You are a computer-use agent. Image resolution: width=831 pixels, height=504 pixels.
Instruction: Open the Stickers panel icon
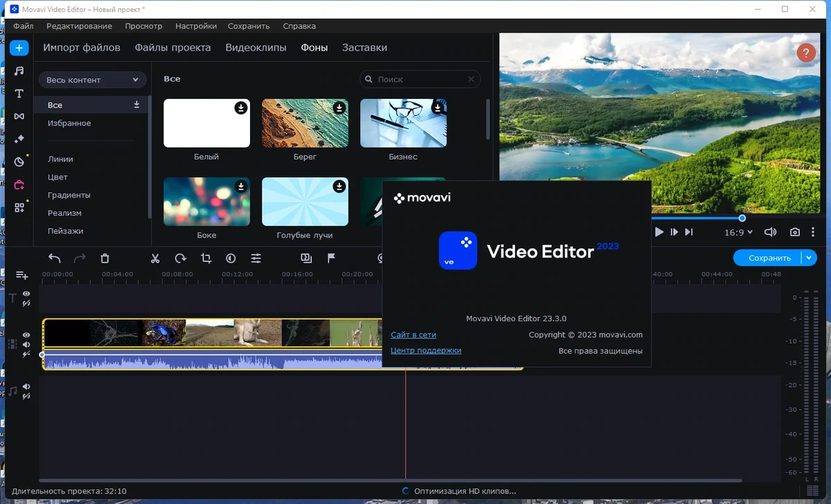[19, 162]
